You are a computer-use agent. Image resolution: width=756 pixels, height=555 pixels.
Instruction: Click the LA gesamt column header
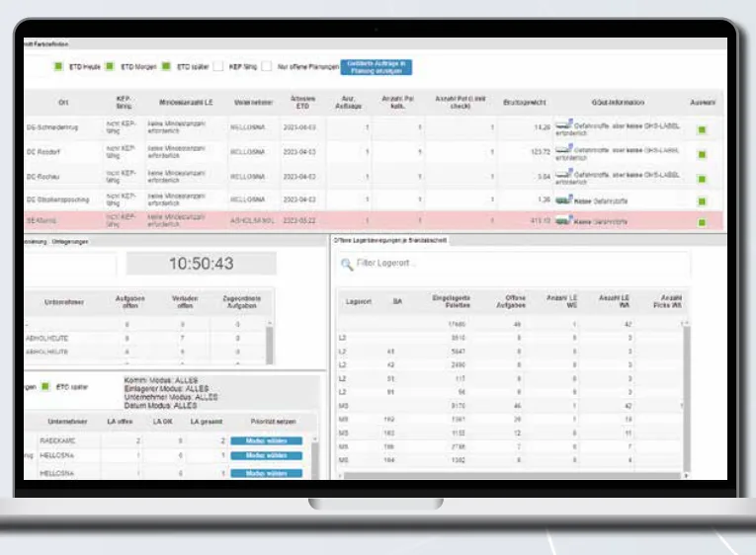(x=206, y=422)
